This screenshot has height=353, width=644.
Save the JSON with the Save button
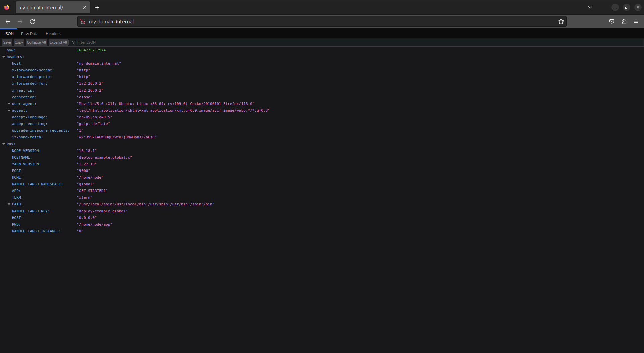click(x=7, y=42)
